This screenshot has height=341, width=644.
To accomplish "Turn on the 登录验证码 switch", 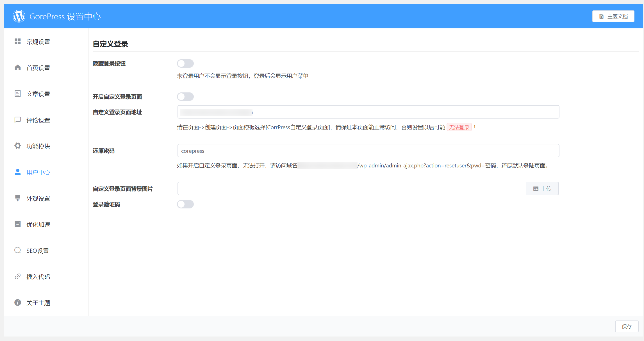I will coord(185,204).
